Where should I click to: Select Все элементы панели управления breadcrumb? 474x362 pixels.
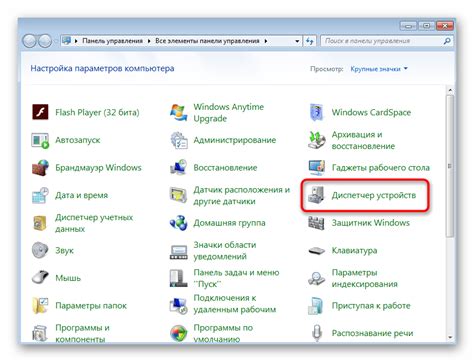pyautogui.click(x=207, y=41)
